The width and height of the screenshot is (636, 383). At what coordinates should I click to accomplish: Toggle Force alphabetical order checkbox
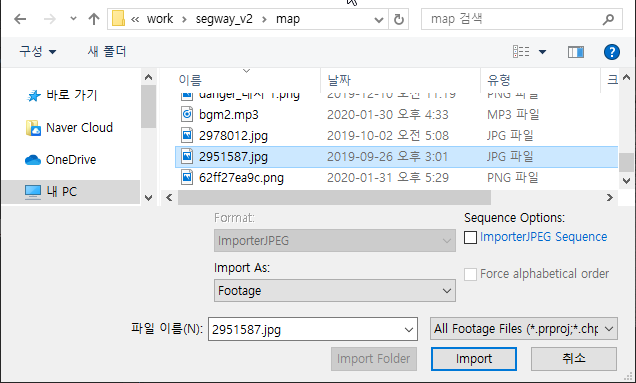471,274
